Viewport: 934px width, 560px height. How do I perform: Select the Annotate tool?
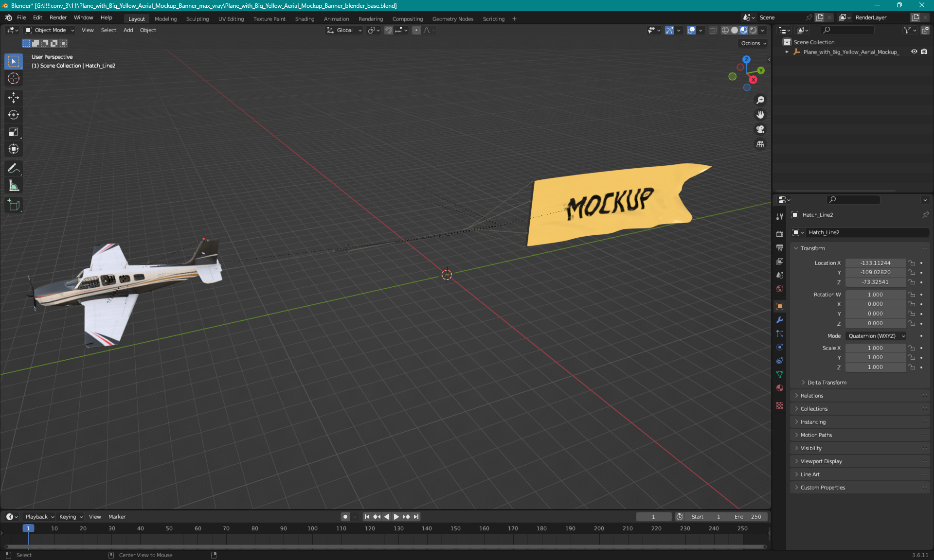13,168
